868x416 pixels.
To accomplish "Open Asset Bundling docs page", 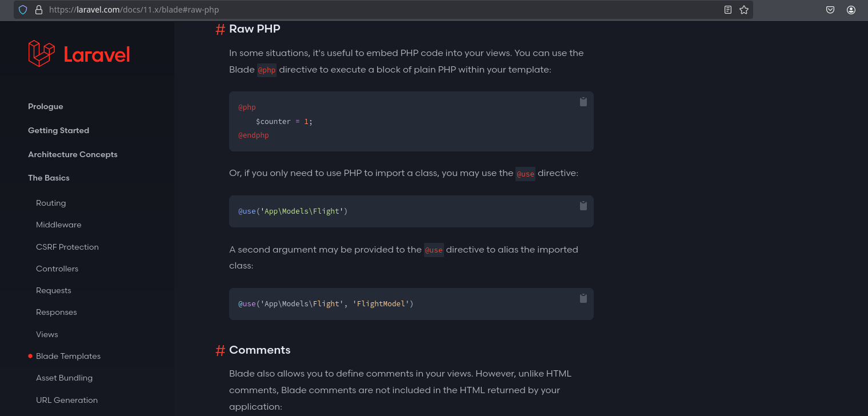I will (64, 378).
